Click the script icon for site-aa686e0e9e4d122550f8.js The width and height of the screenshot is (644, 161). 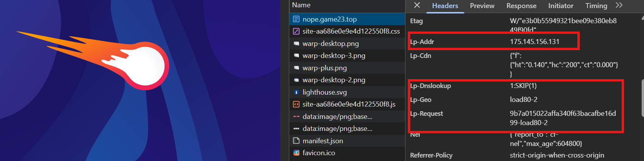coord(296,104)
